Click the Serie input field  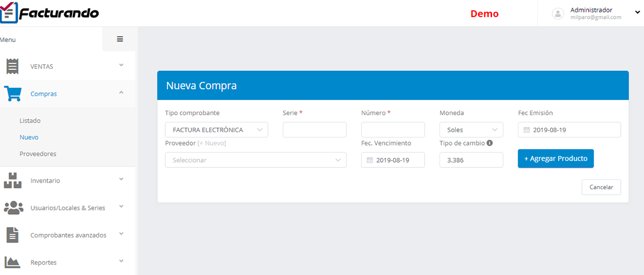pyautogui.click(x=314, y=130)
